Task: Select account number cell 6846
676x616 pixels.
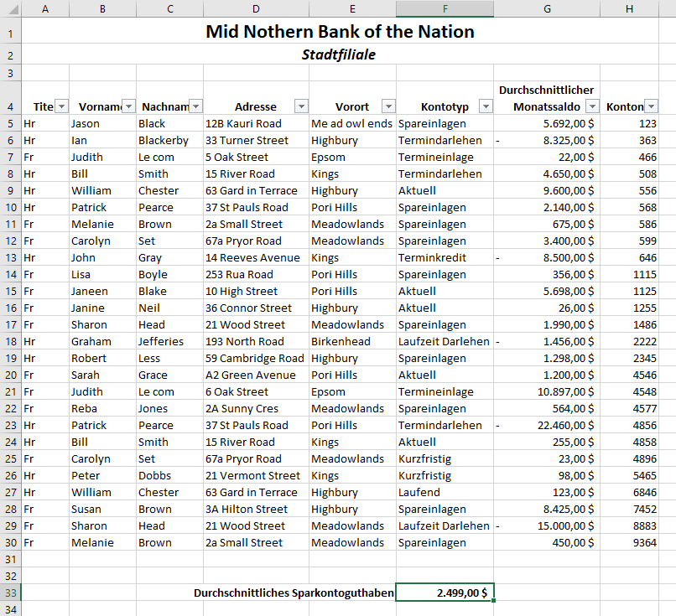Action: point(629,492)
